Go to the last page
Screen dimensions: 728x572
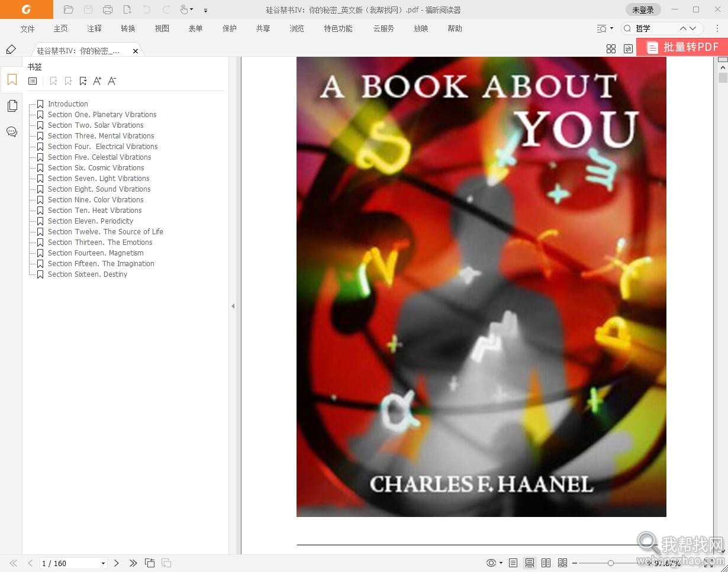[x=133, y=563]
